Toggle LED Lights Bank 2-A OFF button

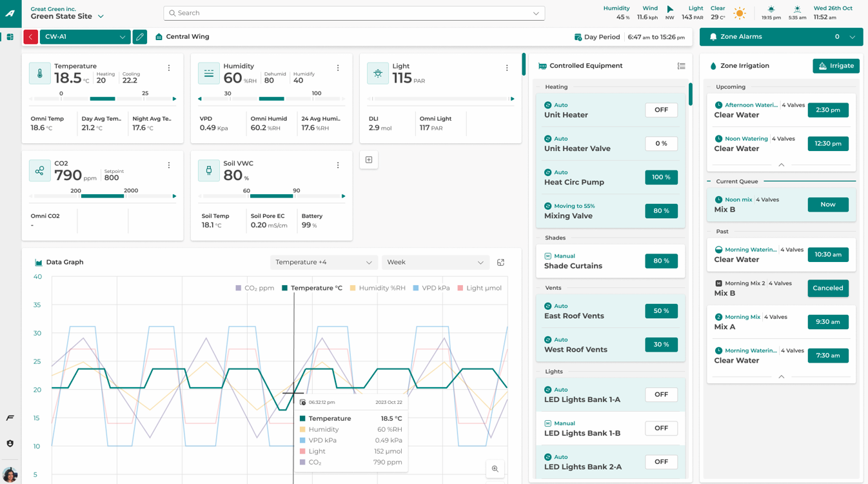(x=661, y=461)
